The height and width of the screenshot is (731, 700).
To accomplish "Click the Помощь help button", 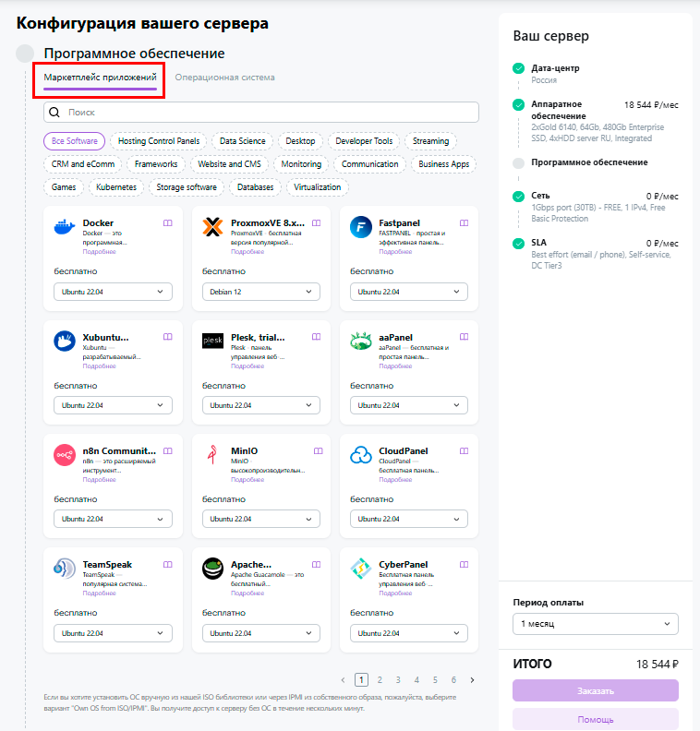I will [x=596, y=719].
